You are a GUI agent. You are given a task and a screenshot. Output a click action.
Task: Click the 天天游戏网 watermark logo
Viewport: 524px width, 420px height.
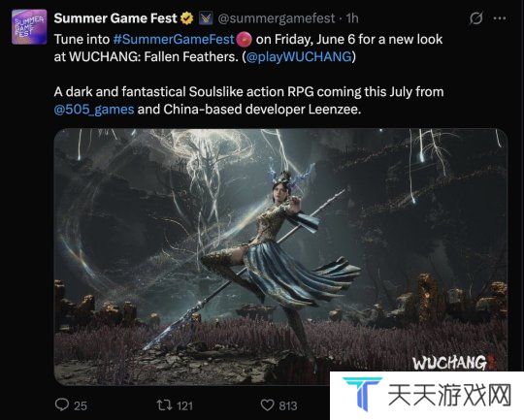[x=427, y=396]
